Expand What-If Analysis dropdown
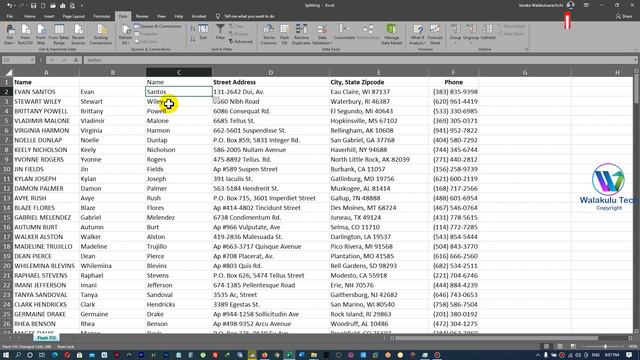Image resolution: width=640 pixels, height=360 pixels. [x=418, y=34]
